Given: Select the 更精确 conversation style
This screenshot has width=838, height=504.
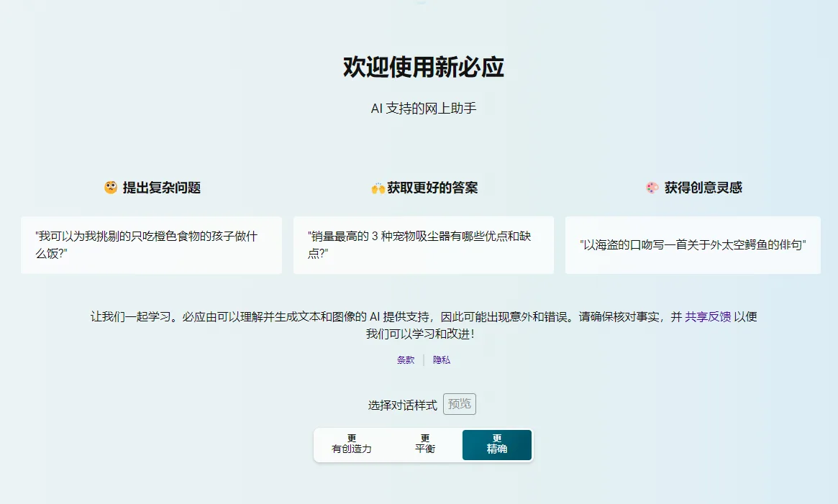Looking at the screenshot, I should click(x=497, y=444).
